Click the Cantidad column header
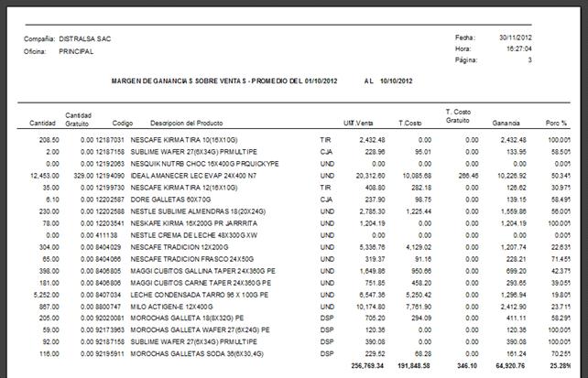The width and height of the screenshot is (588, 378). [42, 124]
